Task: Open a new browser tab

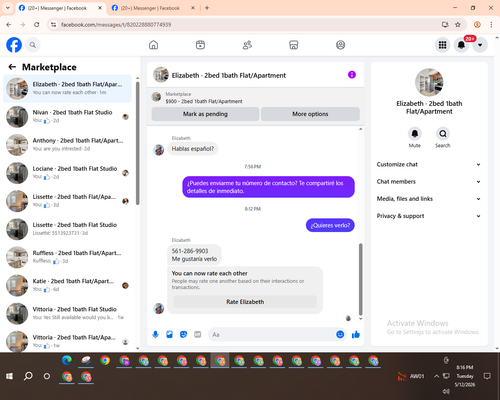Action: [207, 8]
